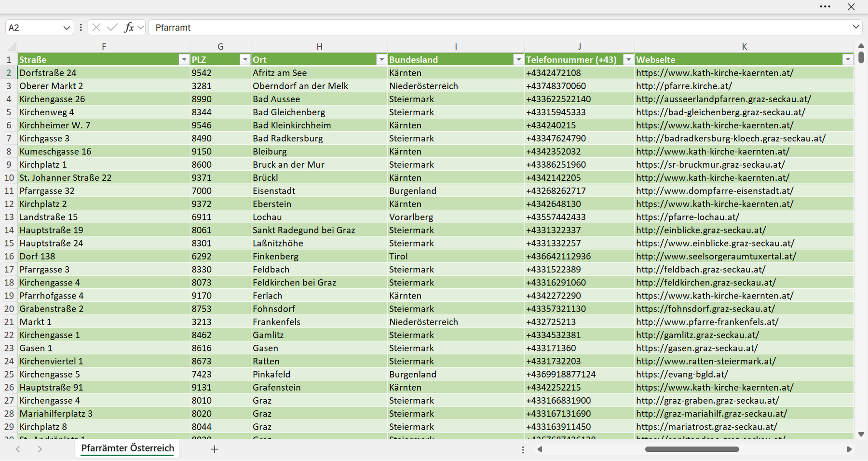The width and height of the screenshot is (868, 461).
Task: Open the Bundesland filter dropdown
Action: [518, 59]
